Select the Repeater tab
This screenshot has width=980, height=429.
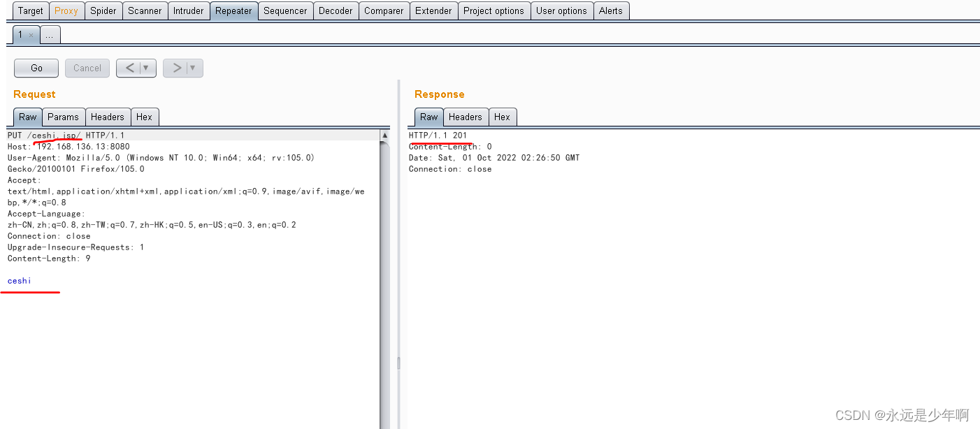233,10
